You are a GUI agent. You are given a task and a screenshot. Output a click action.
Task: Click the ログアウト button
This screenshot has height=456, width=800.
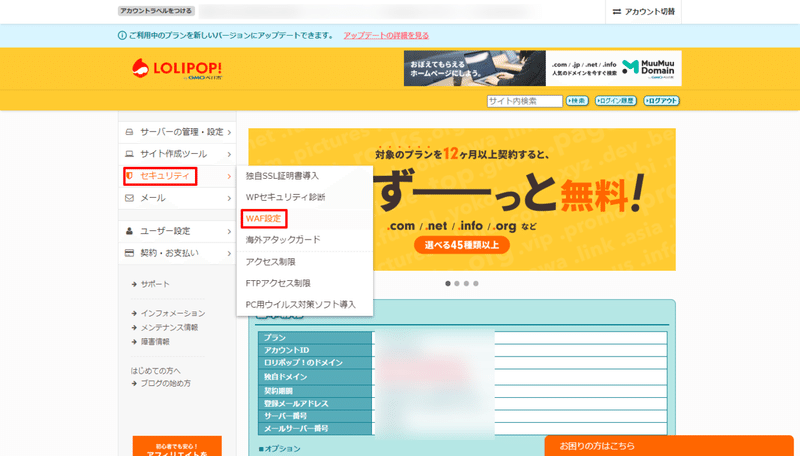click(x=661, y=101)
